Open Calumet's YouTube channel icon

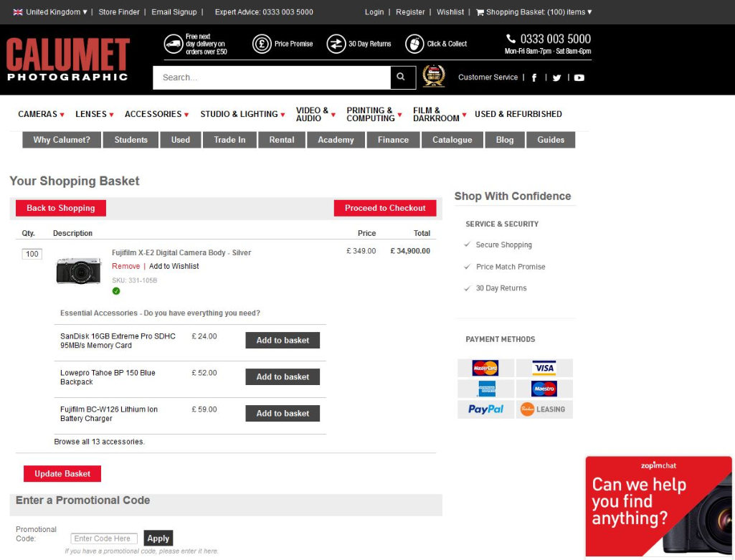[x=579, y=77]
